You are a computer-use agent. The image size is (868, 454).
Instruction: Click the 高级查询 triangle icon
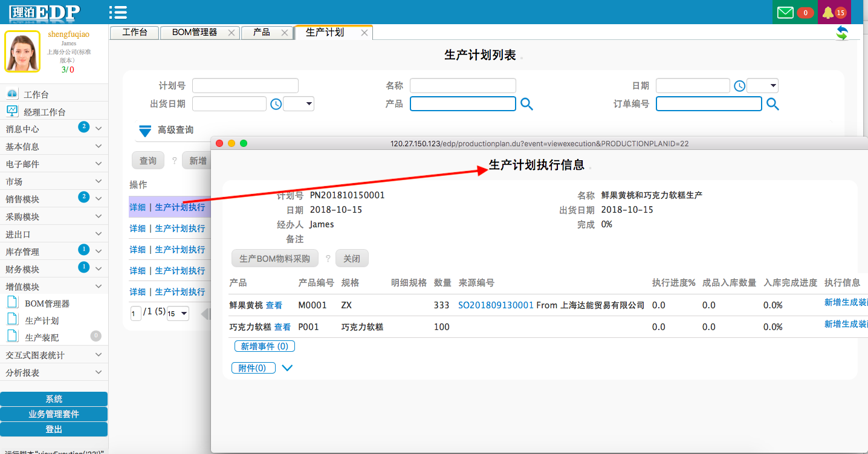pyautogui.click(x=145, y=131)
